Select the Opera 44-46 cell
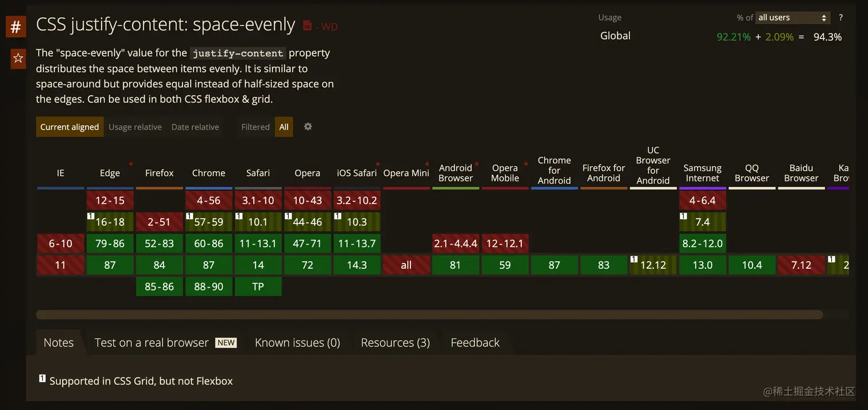Screen dimensions: 868x410 308,222
